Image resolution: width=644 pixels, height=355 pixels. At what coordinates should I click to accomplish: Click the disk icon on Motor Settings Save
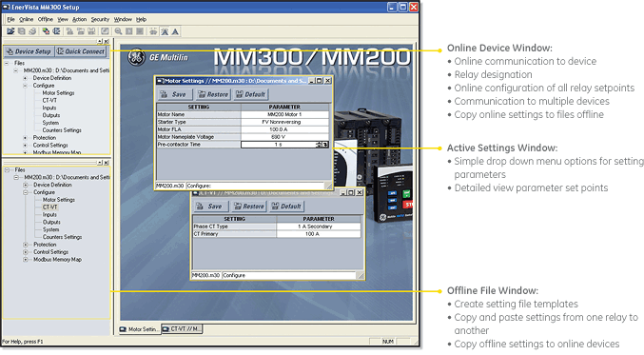[x=165, y=94]
